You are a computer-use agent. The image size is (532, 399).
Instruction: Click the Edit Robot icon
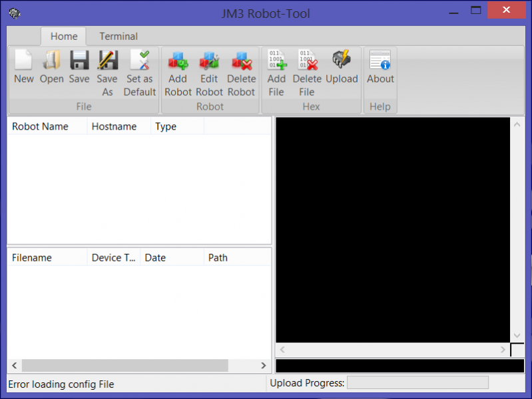[209, 61]
